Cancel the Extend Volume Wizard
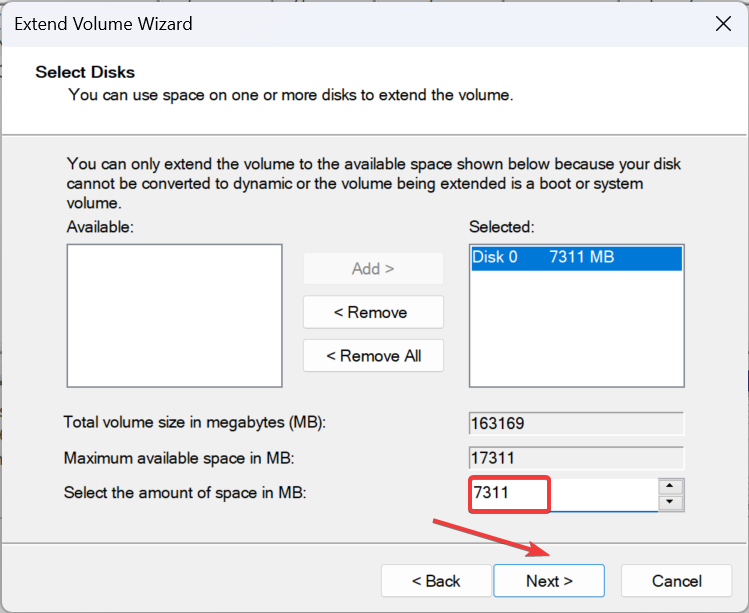Image resolution: width=749 pixels, height=613 pixels. point(677,581)
